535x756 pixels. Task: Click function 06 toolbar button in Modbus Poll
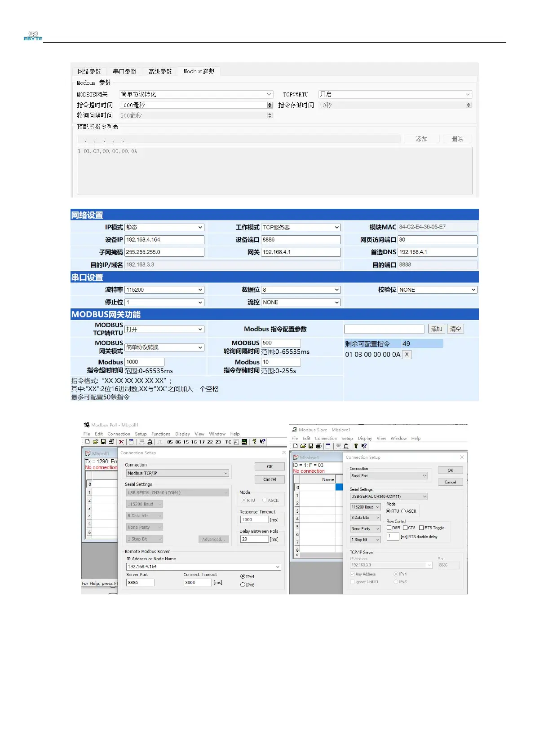(178, 442)
